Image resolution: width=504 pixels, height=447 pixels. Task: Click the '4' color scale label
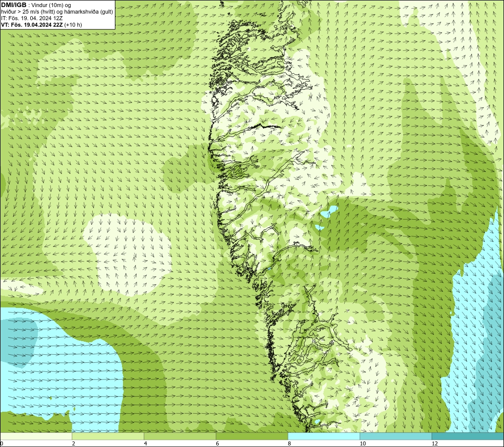[146, 444]
